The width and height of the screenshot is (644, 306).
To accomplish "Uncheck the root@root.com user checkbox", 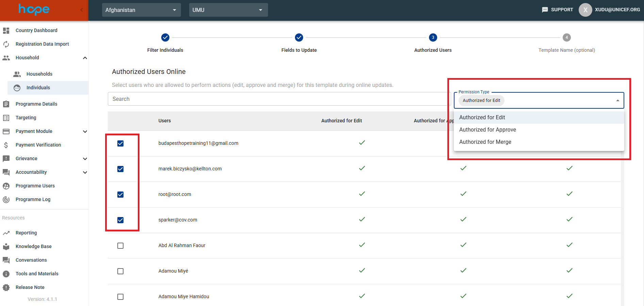I will click(120, 195).
